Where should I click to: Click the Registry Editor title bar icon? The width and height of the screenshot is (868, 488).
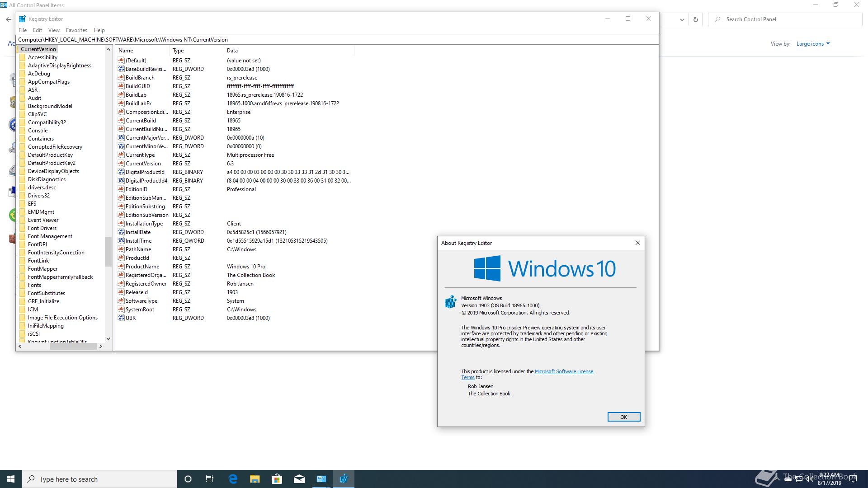(x=22, y=19)
